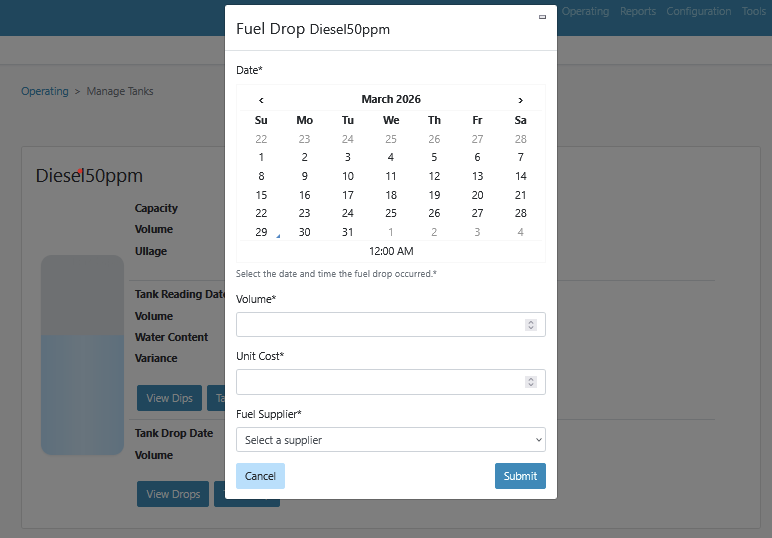Select March 1 in calendar
The height and width of the screenshot is (538, 772).
coord(261,157)
